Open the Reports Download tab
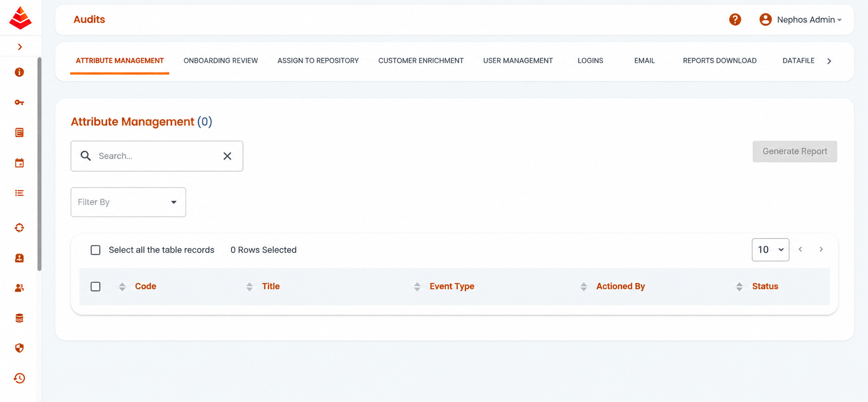The width and height of the screenshot is (868, 402). (720, 61)
